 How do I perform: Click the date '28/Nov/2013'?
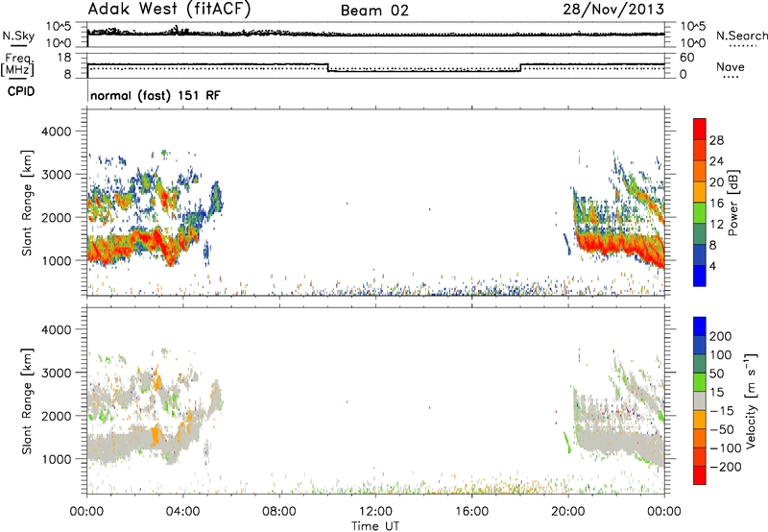point(613,10)
